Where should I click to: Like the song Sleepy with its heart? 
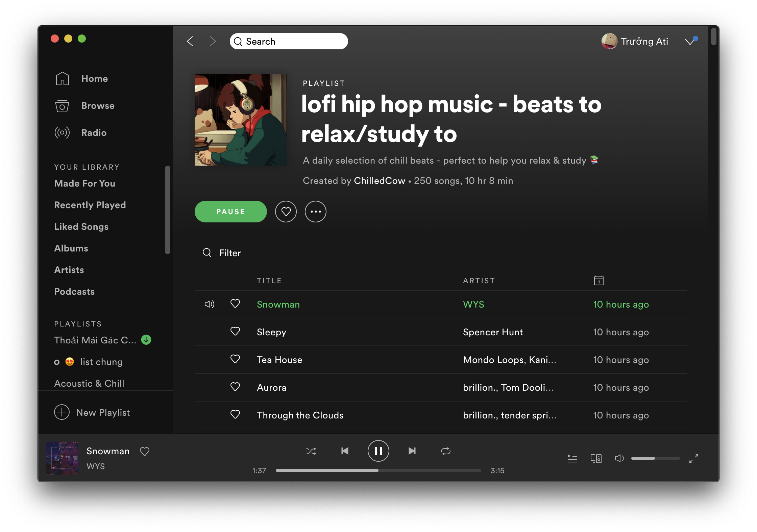click(235, 332)
